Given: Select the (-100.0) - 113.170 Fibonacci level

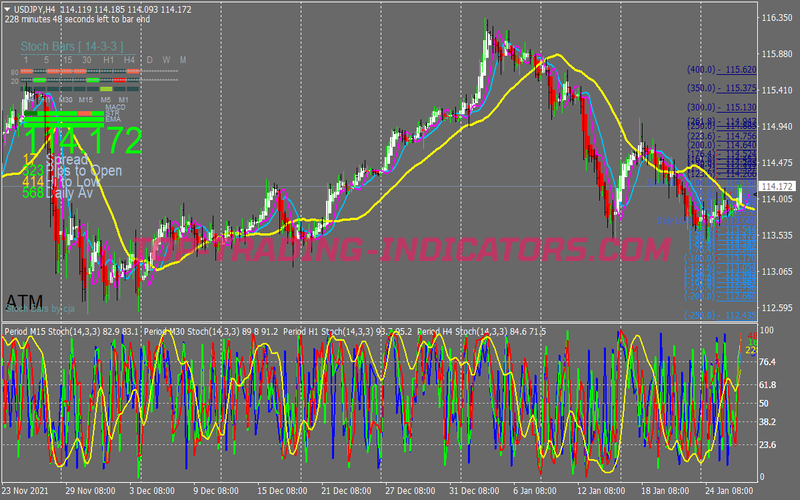Looking at the screenshot, I should coord(720,259).
